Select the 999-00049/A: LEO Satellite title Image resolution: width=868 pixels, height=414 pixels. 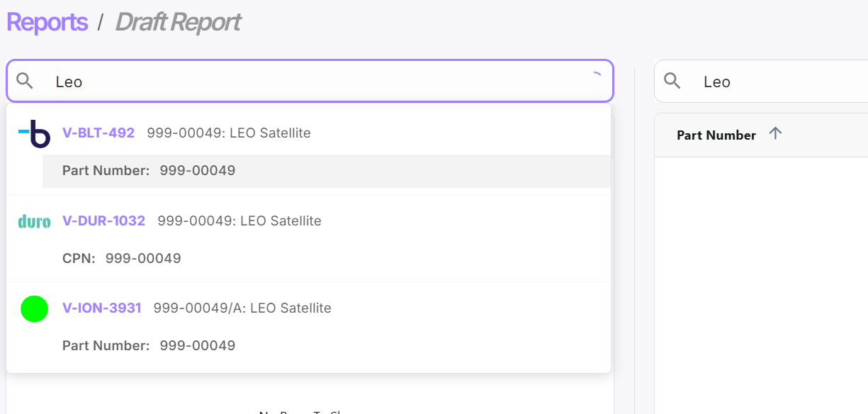pyautogui.click(x=242, y=308)
